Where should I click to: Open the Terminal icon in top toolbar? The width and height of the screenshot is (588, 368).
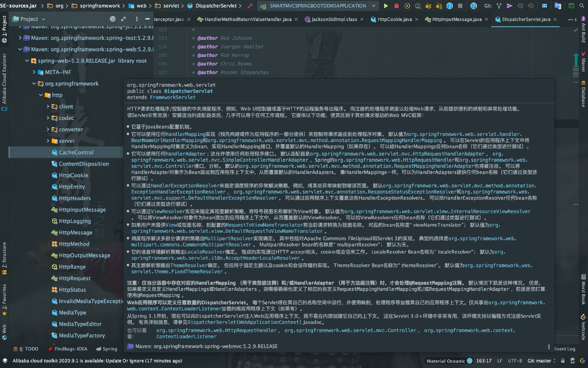click(x=571, y=6)
